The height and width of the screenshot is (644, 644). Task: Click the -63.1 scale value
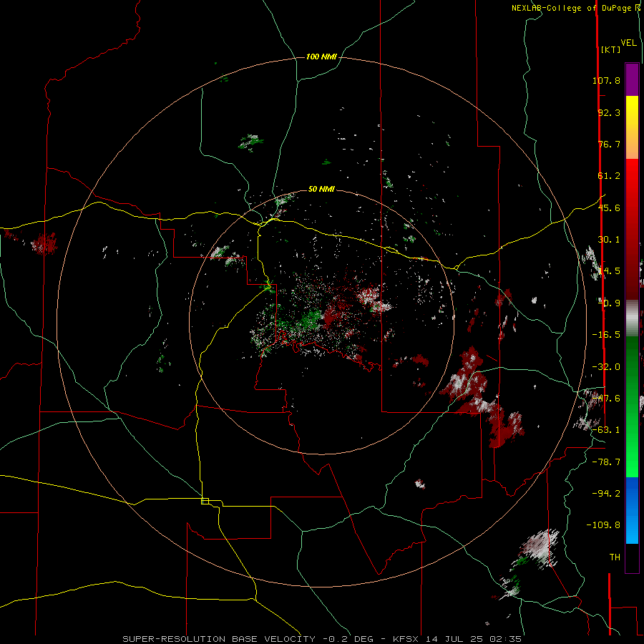coord(606,430)
